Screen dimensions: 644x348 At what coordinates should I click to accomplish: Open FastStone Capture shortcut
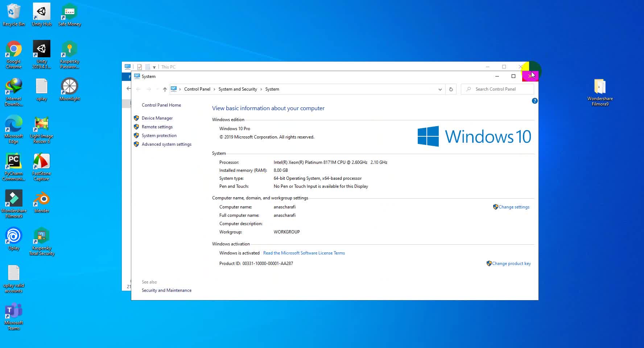coord(42,167)
